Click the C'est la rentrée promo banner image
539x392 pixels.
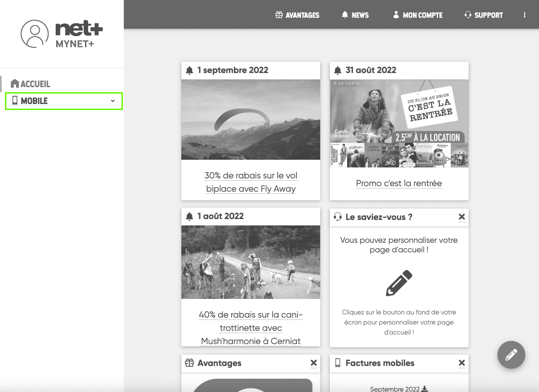[x=399, y=123]
